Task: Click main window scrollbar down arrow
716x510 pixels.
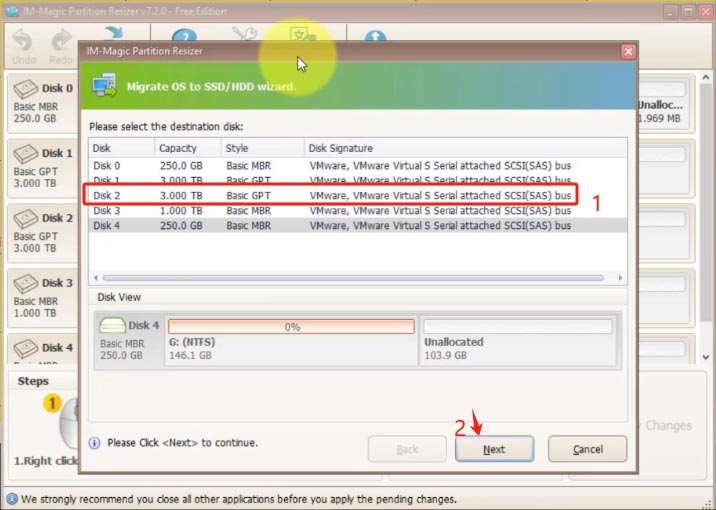Action: (705, 357)
